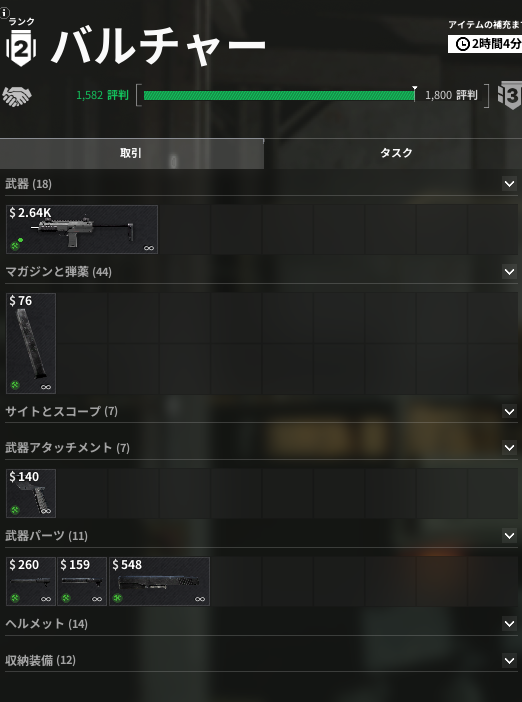
Task: Switch to the タスク tab
Action: click(396, 153)
